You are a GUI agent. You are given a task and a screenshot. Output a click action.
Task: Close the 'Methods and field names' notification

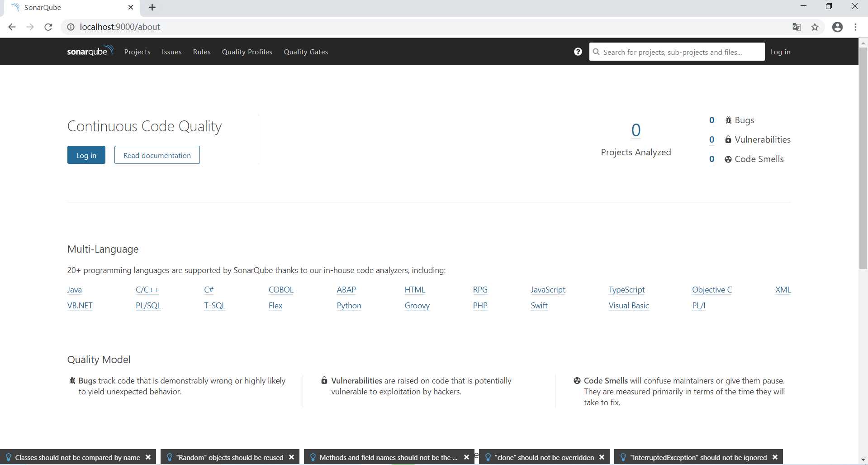pos(466,457)
